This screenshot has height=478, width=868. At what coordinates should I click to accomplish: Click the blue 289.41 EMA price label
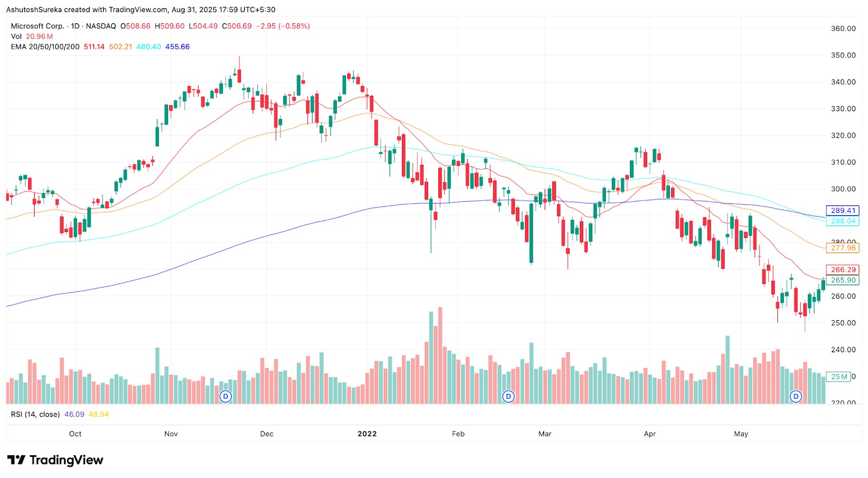point(843,210)
